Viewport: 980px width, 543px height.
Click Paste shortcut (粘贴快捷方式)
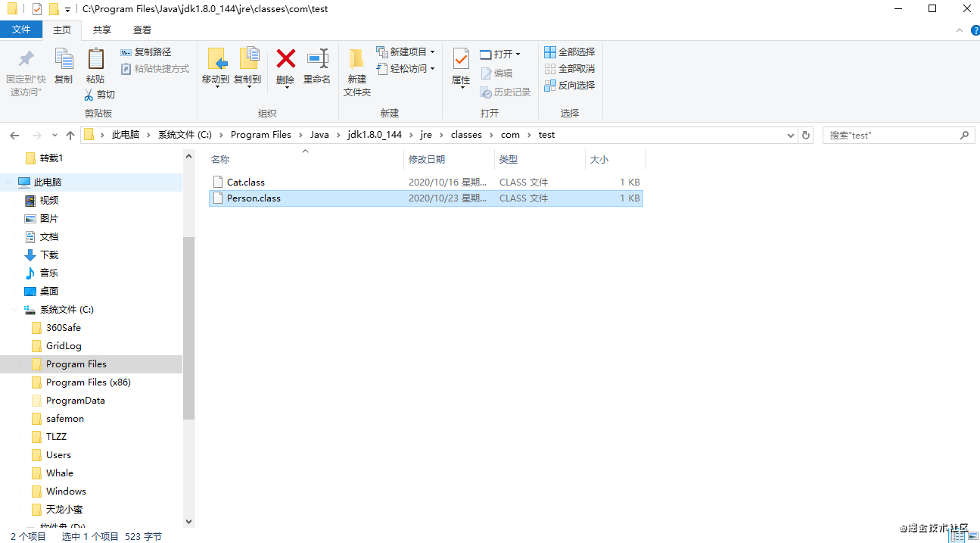click(x=155, y=69)
